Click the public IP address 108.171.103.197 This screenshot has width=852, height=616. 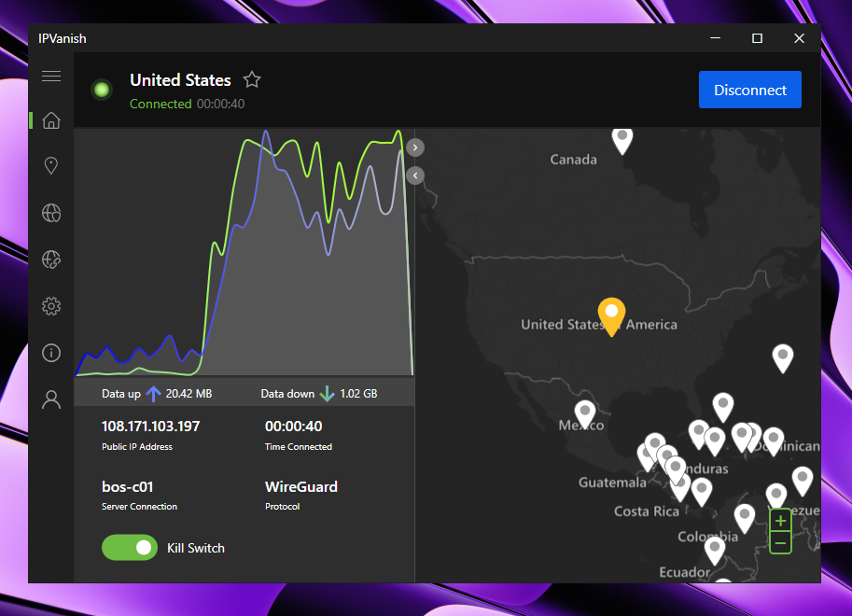tap(150, 427)
